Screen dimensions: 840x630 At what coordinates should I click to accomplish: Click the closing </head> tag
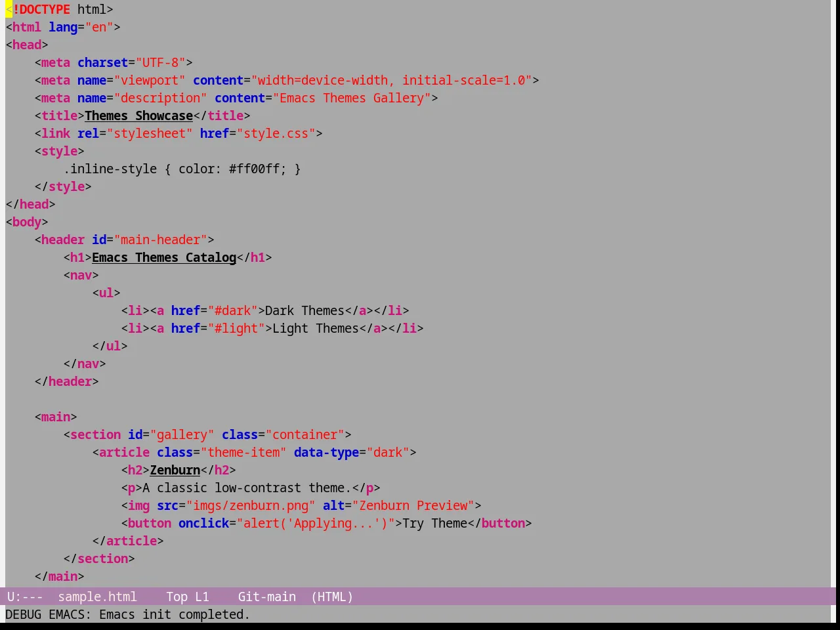click(x=30, y=204)
